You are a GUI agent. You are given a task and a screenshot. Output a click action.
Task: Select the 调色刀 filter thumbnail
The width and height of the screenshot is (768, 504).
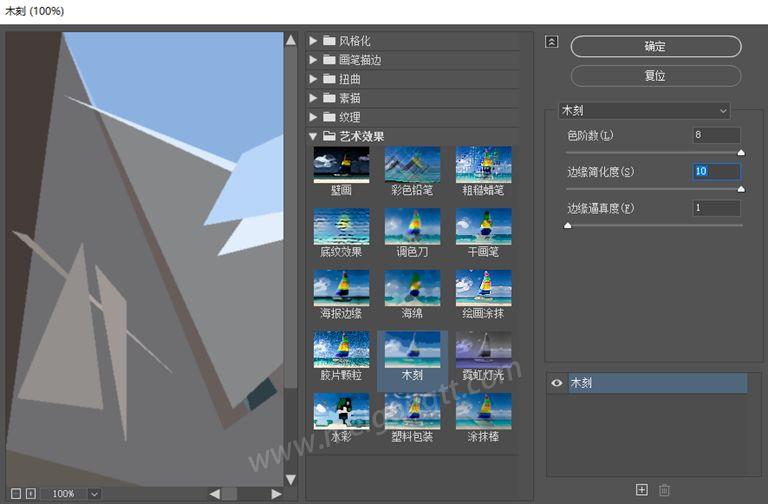pyautogui.click(x=412, y=227)
